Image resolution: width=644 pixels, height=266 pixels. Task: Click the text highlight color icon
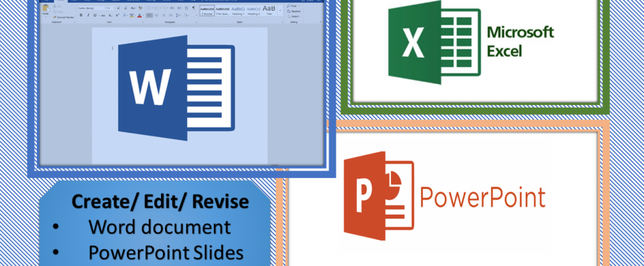[x=131, y=15]
